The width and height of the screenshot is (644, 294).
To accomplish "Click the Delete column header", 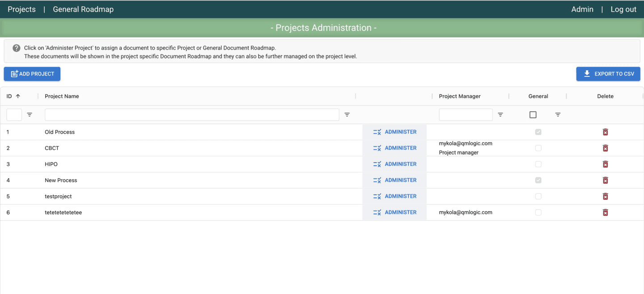I will (605, 96).
